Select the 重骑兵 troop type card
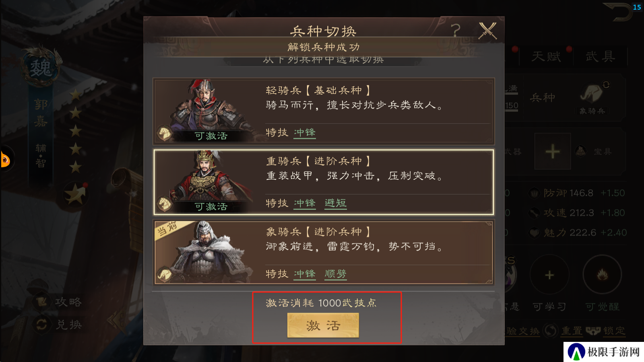644x362 pixels. coord(324,182)
